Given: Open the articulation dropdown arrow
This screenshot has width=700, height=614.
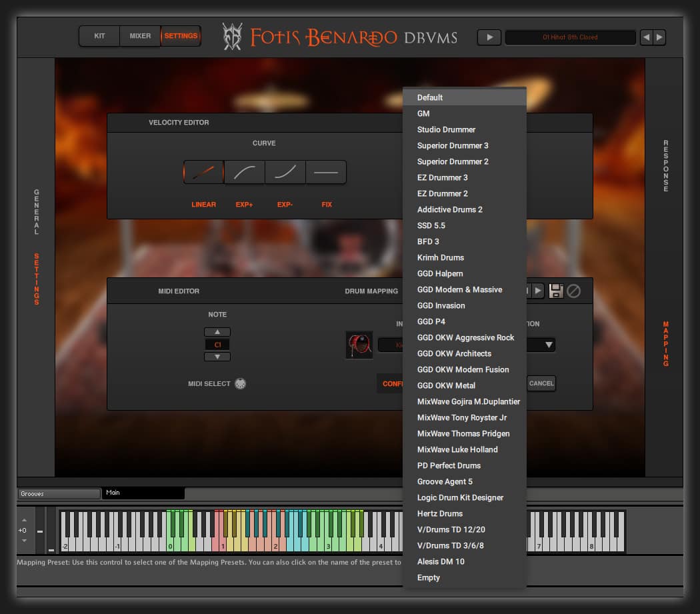Looking at the screenshot, I should point(549,345).
